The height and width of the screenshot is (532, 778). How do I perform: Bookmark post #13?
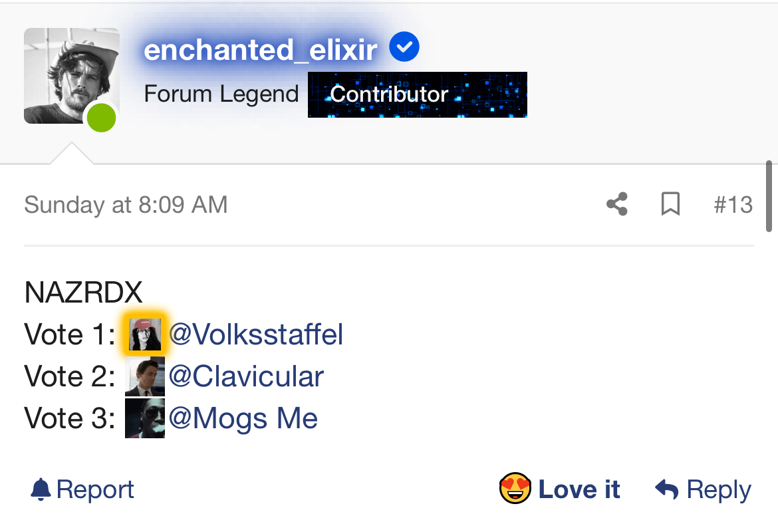pos(670,204)
